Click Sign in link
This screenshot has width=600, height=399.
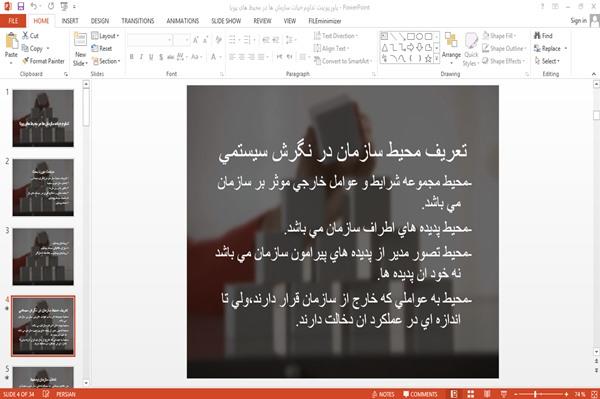tap(578, 21)
